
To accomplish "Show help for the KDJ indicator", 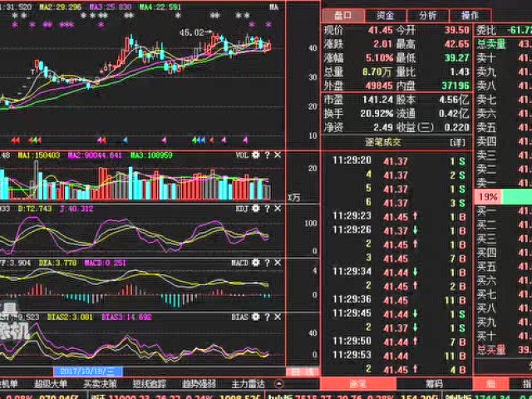I will (268, 209).
